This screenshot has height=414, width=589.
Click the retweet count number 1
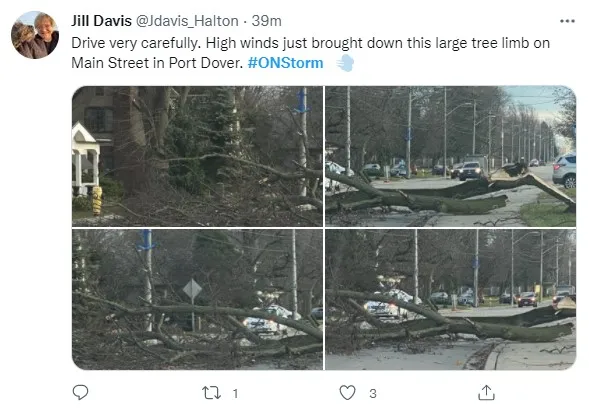pos(235,393)
